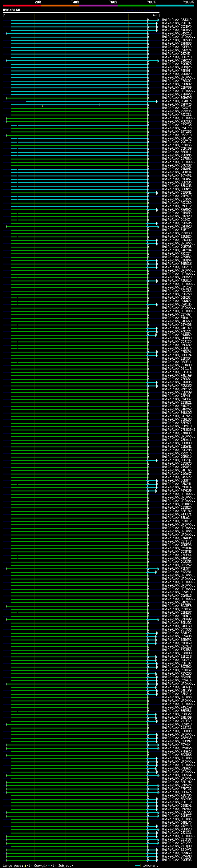Image resolution: width=197 pixels, height=868 pixels.
Task: Click the red 20% legend segment
Action: coord(22,6)
